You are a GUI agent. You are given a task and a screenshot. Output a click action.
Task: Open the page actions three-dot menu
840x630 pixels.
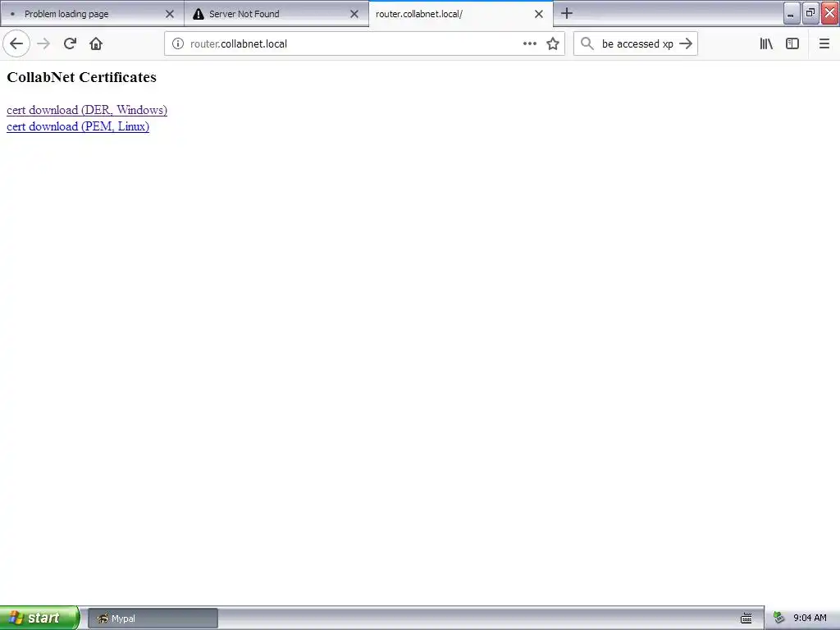tap(529, 43)
